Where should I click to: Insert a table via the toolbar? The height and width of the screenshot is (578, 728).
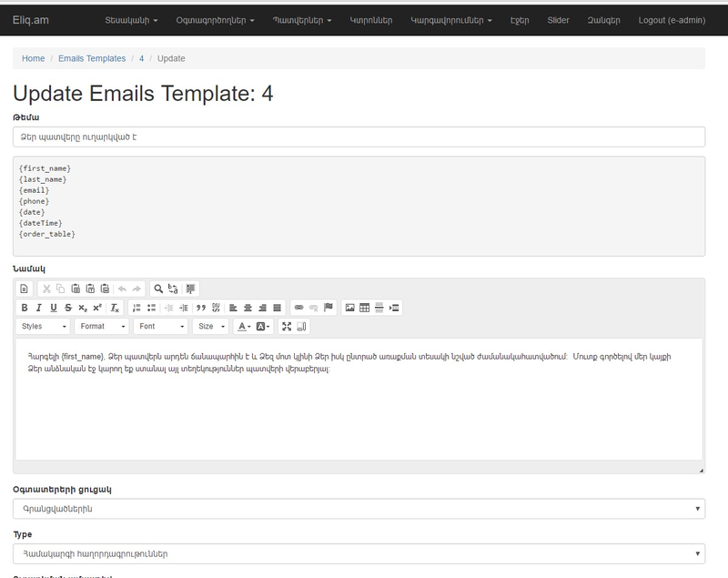pos(365,308)
